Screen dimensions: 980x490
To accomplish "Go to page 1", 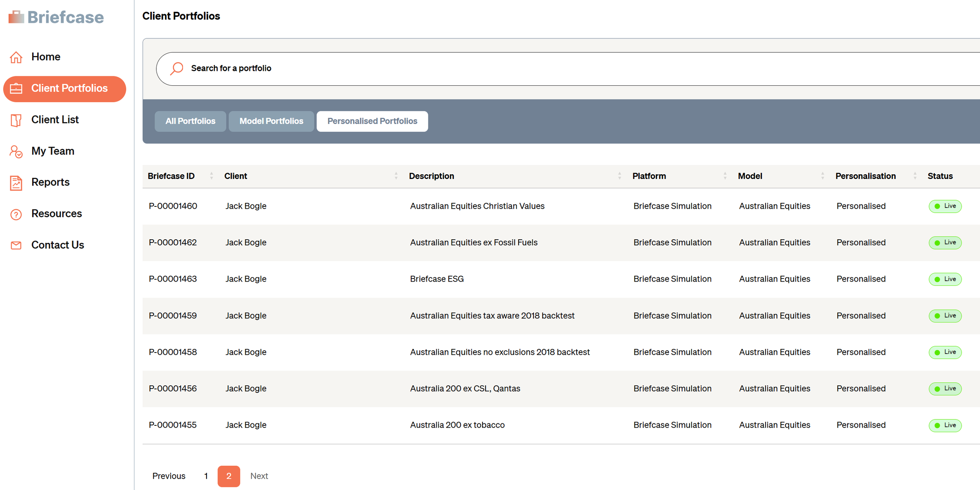I will coord(206,476).
